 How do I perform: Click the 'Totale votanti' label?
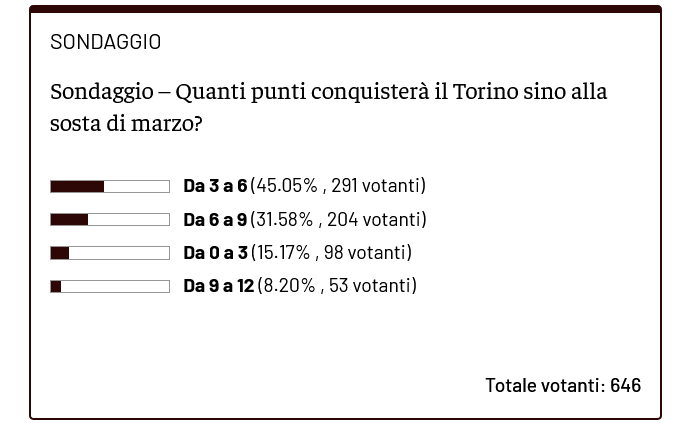pyautogui.click(x=545, y=385)
